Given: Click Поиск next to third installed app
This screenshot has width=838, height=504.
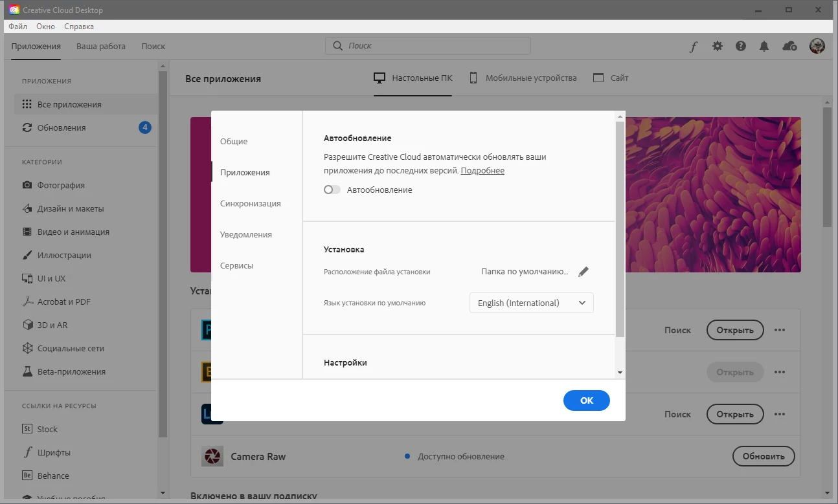Looking at the screenshot, I should point(678,414).
